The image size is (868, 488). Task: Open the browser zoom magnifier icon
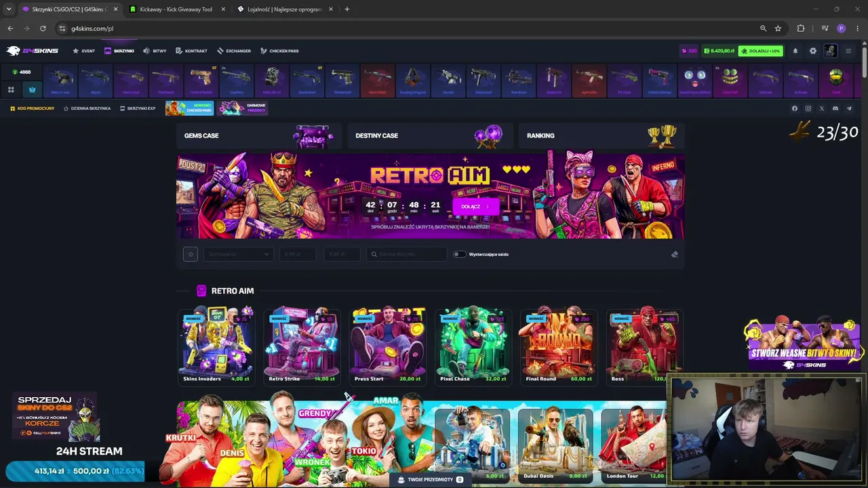tap(763, 28)
